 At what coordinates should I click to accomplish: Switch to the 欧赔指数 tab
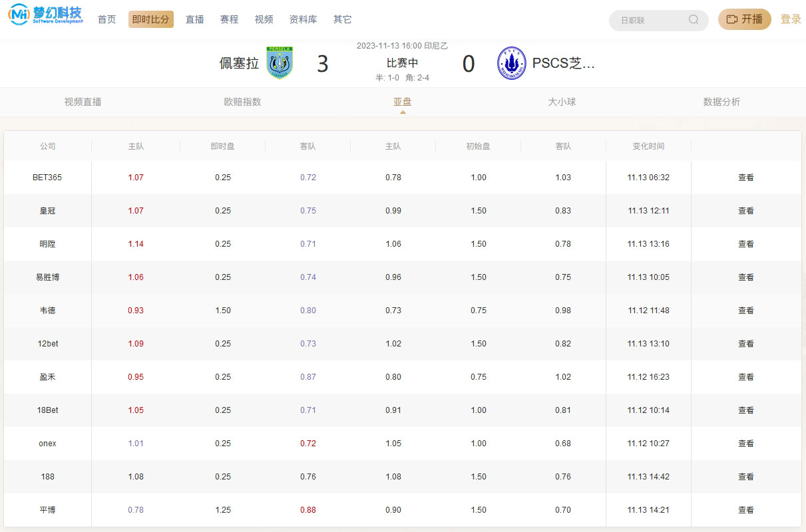(243, 102)
